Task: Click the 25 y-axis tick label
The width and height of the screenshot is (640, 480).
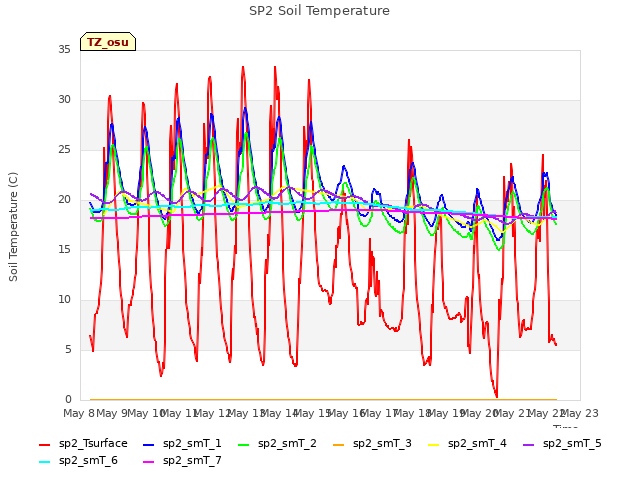Action: click(x=64, y=149)
